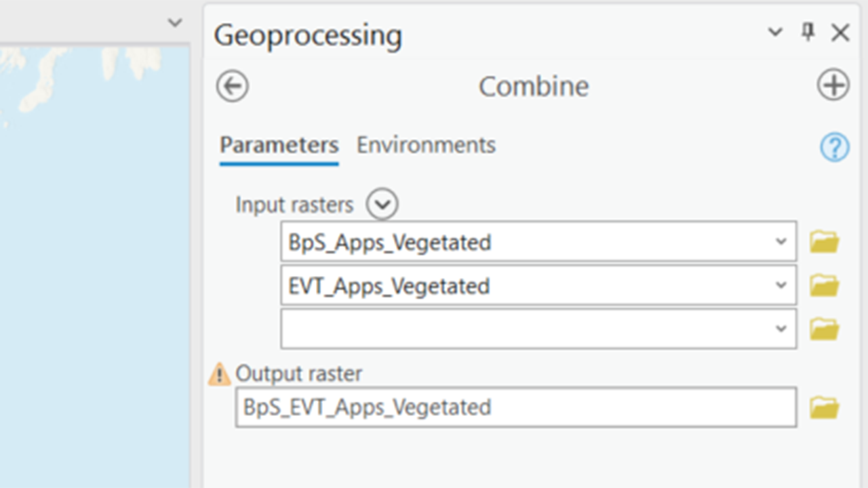Viewport: 868px width, 488px height.
Task: Pin the Geoprocessing pane
Action: coord(808,32)
